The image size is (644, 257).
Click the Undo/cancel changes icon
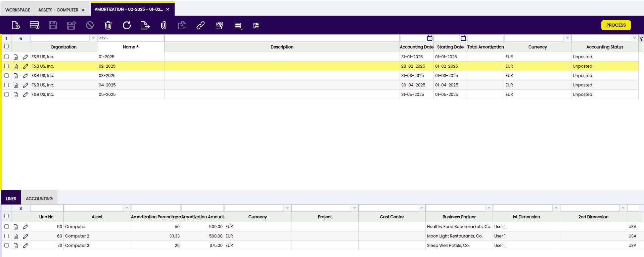coord(90,25)
